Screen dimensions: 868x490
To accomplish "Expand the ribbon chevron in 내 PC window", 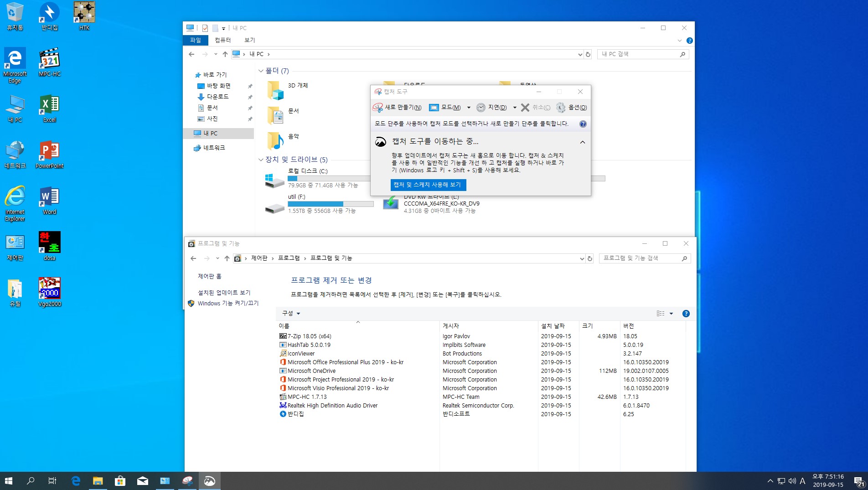I will click(679, 41).
